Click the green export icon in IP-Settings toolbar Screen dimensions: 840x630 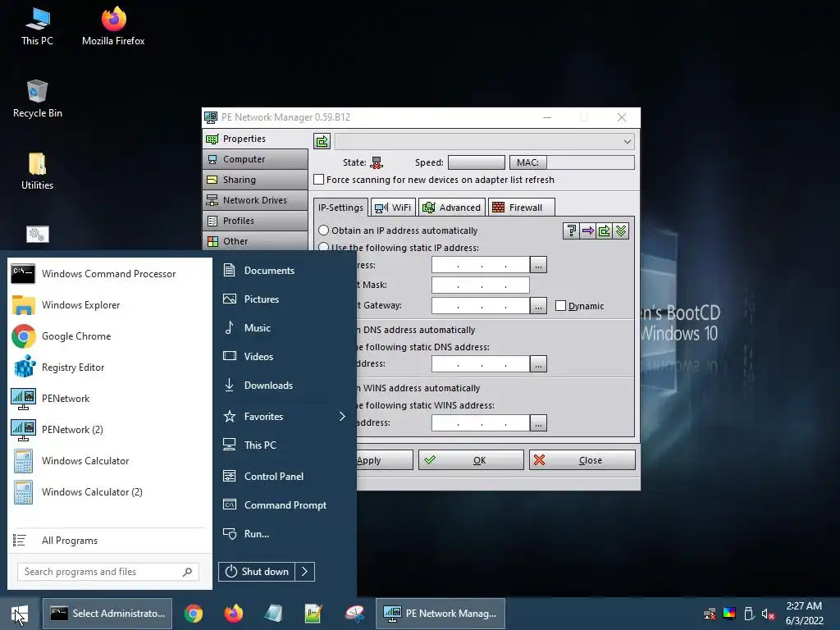605,231
